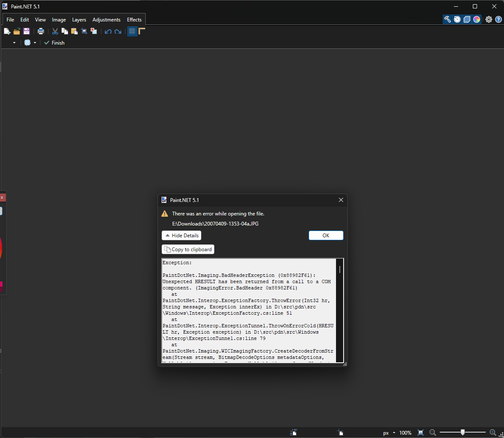Click the 100% zoom value
504x438 pixels.
pos(405,433)
